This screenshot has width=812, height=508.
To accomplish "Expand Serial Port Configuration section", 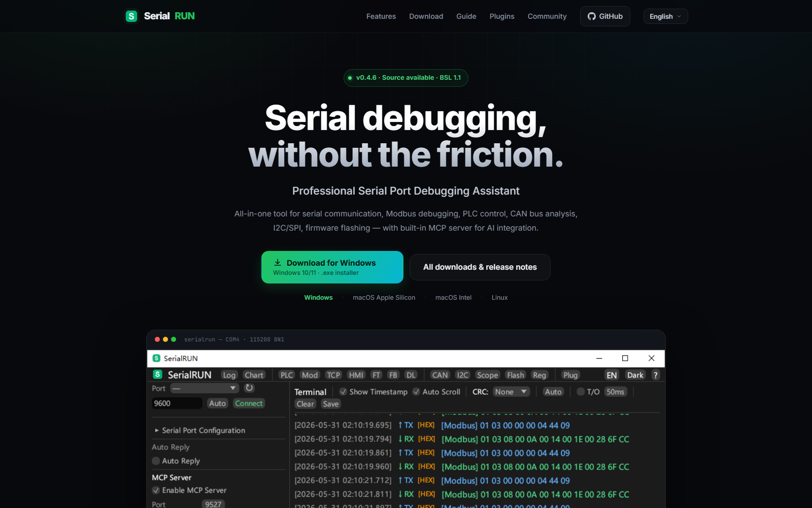I will (x=200, y=430).
